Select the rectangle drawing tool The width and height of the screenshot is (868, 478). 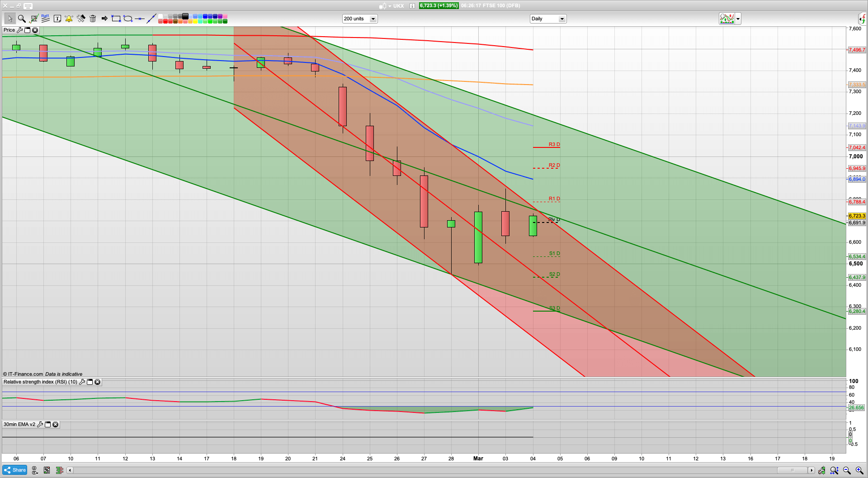[x=116, y=19]
